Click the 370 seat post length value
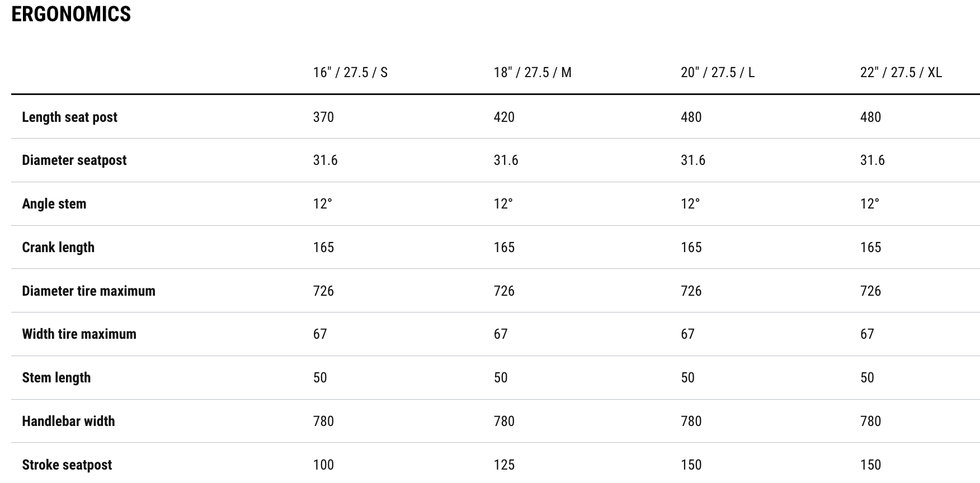Viewport: 980px width, 483px height. 323,117
